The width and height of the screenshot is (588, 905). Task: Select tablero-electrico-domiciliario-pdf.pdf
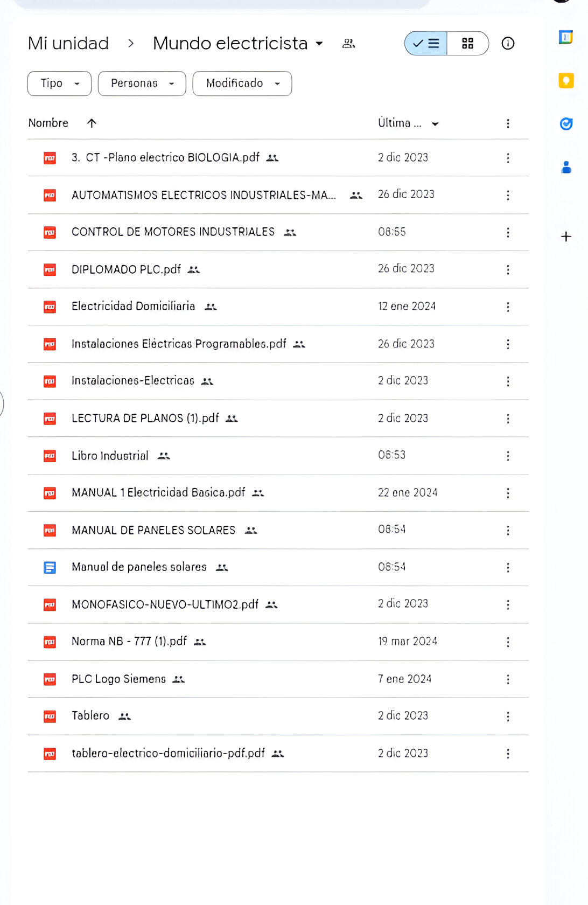[278, 754]
